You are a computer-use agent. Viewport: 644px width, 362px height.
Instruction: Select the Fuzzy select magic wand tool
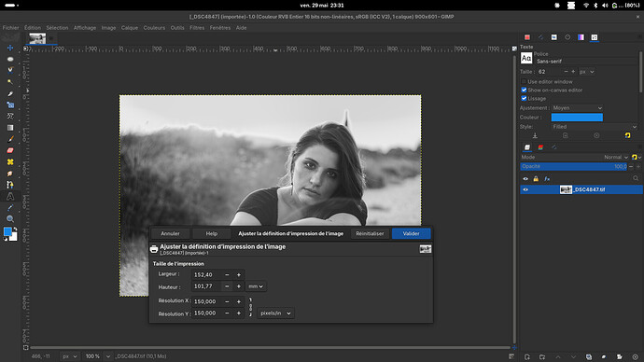pos(10,82)
